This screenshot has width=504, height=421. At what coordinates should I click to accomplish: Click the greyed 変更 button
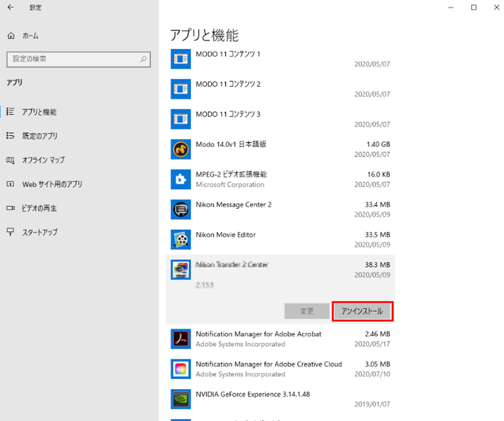pos(307,311)
